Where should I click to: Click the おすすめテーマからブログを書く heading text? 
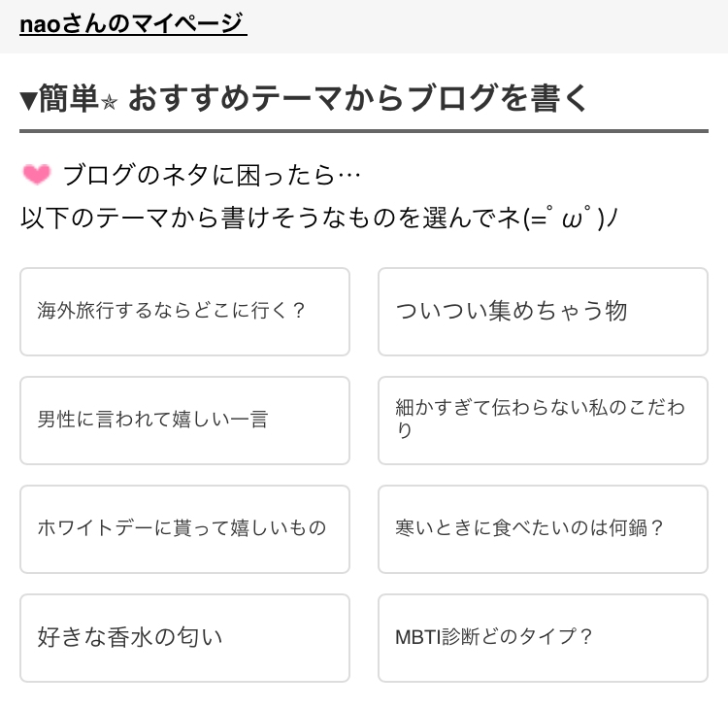pos(357,99)
